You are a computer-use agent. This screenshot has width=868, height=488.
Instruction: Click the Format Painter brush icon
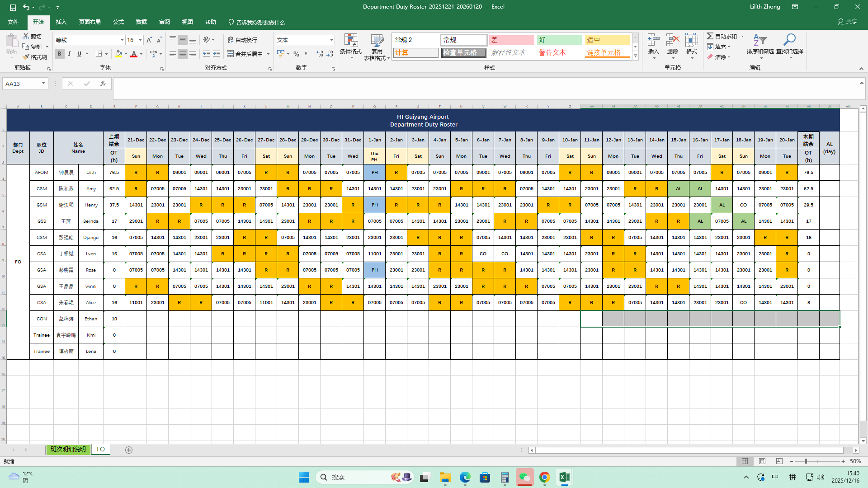(26, 57)
